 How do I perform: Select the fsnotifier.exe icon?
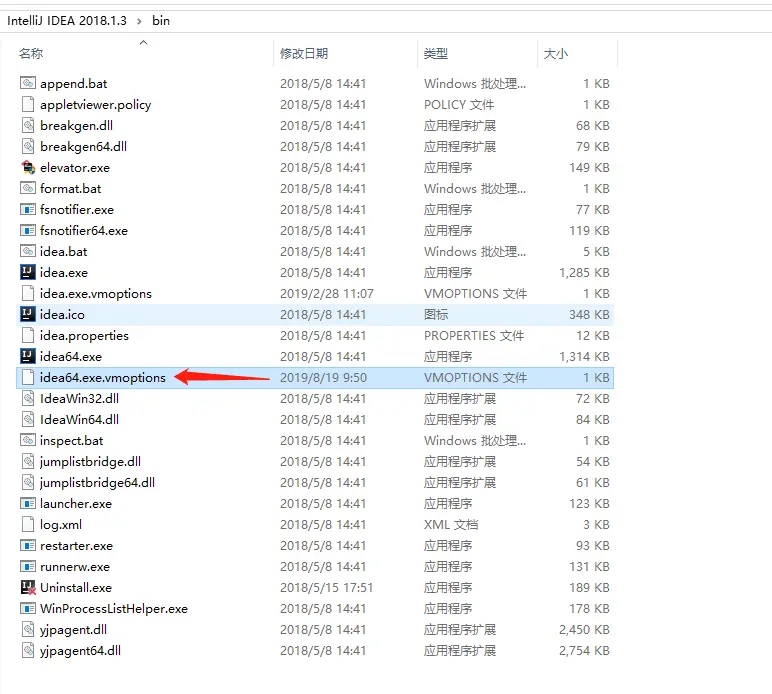pos(28,209)
